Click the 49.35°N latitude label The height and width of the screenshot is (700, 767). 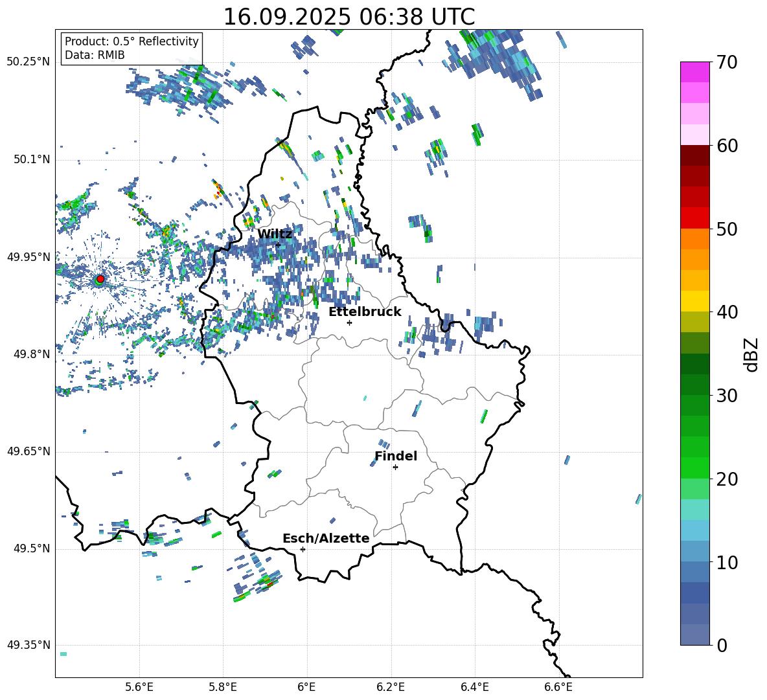pos(29,645)
